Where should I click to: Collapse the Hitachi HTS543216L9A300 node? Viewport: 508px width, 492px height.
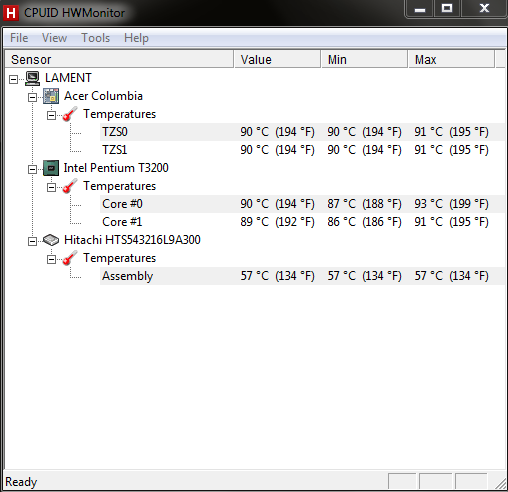pos(32,241)
